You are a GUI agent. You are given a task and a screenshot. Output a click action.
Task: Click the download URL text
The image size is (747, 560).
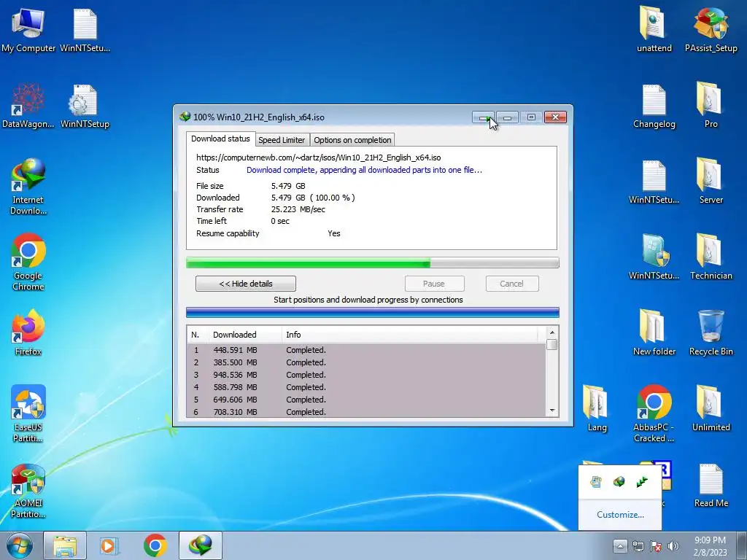tap(318, 157)
